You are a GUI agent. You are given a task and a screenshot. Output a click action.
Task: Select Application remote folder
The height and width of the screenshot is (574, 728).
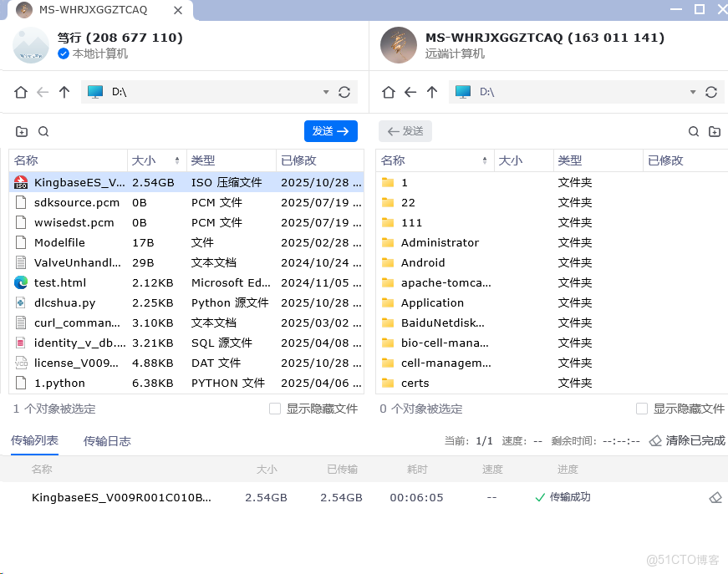tap(552, 302)
